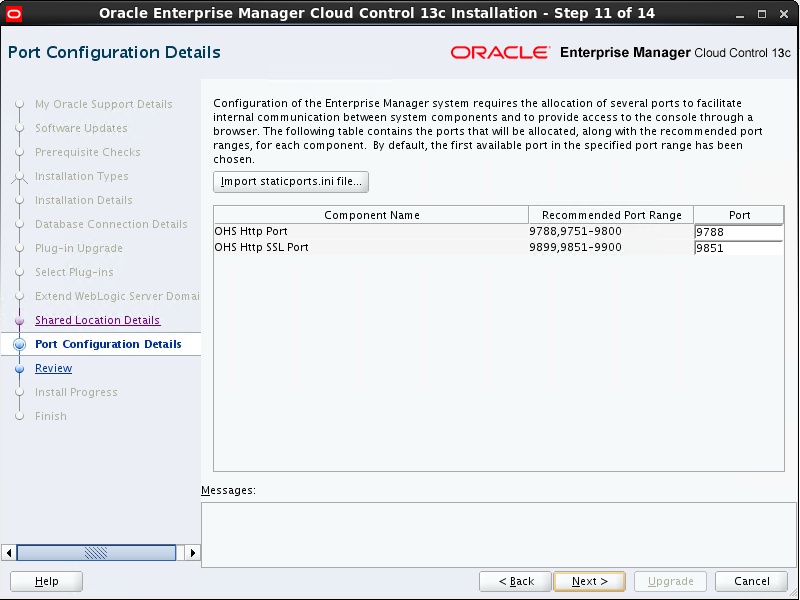Viewport: 800px width, 600px height.
Task: Click the Prerequisite Checks step label
Action: (x=88, y=152)
